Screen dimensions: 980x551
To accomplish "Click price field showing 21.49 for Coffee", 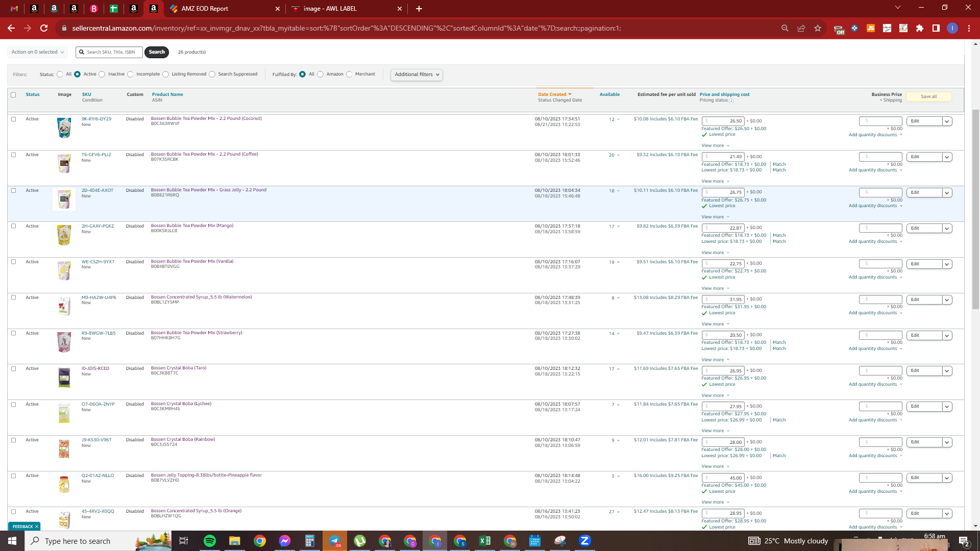I will (723, 157).
